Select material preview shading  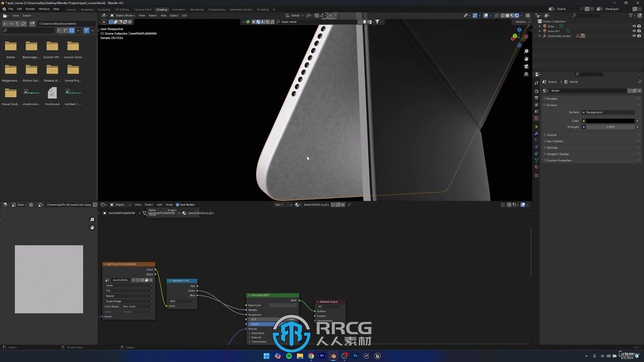512,16
